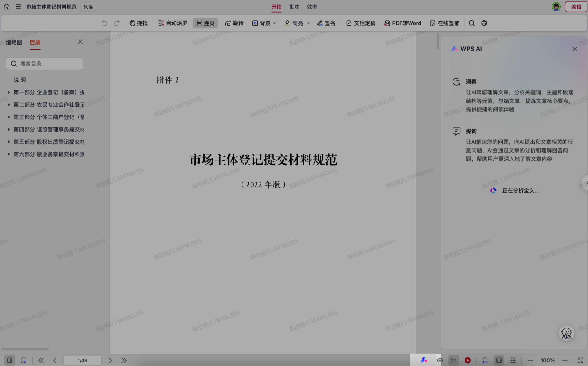Click the 搜索目录 search field

[x=45, y=64]
